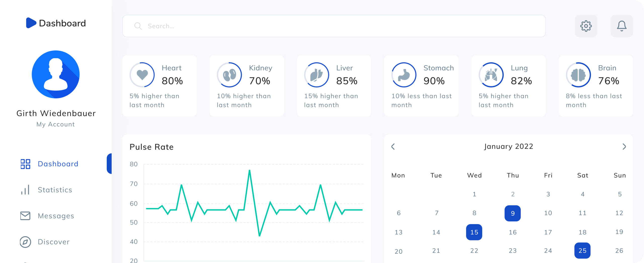
Task: Click the Brain organ icon
Action: [x=578, y=75]
